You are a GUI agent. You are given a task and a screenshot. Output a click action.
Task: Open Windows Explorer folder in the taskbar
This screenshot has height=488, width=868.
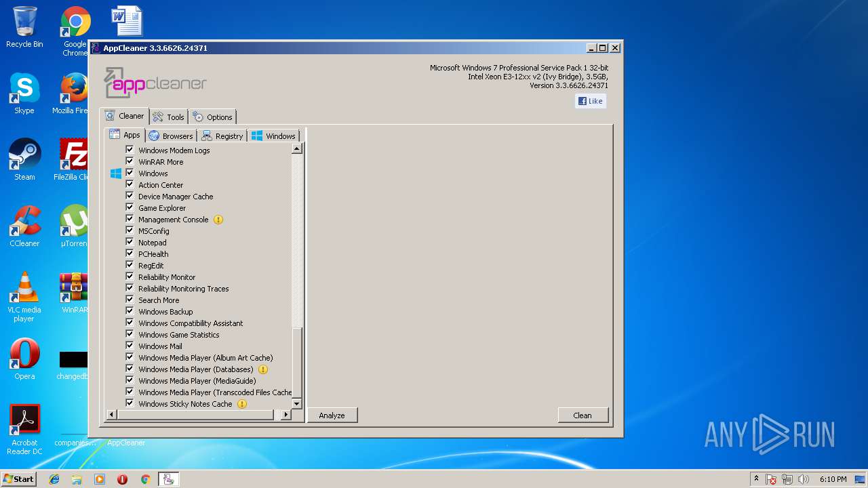point(77,479)
